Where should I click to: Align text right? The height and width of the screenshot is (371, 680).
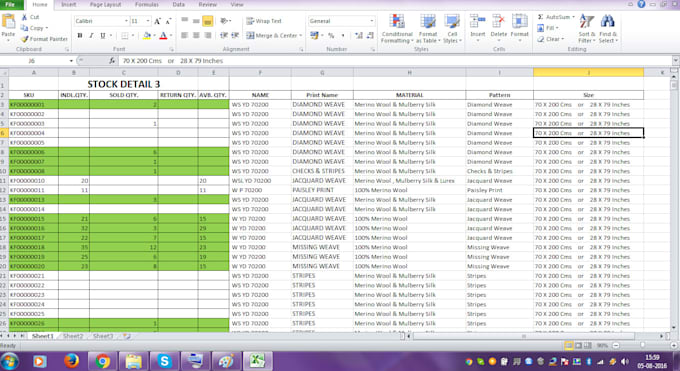[208, 36]
